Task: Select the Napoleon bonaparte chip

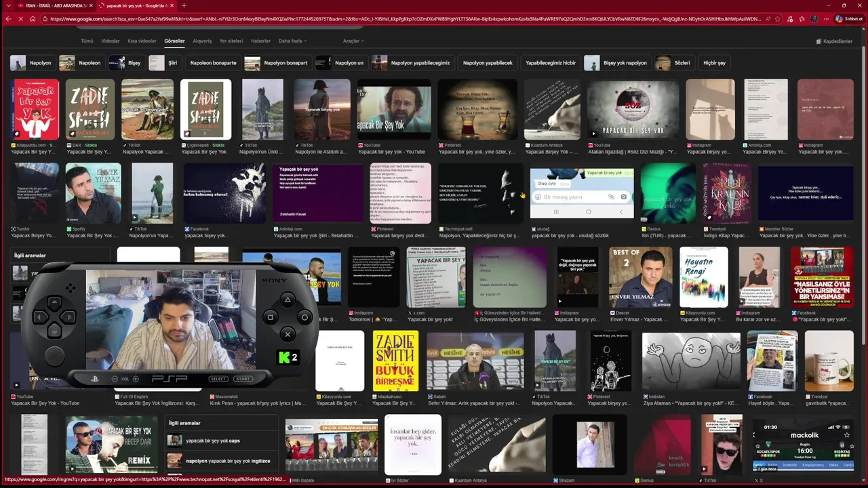Action: click(x=213, y=63)
